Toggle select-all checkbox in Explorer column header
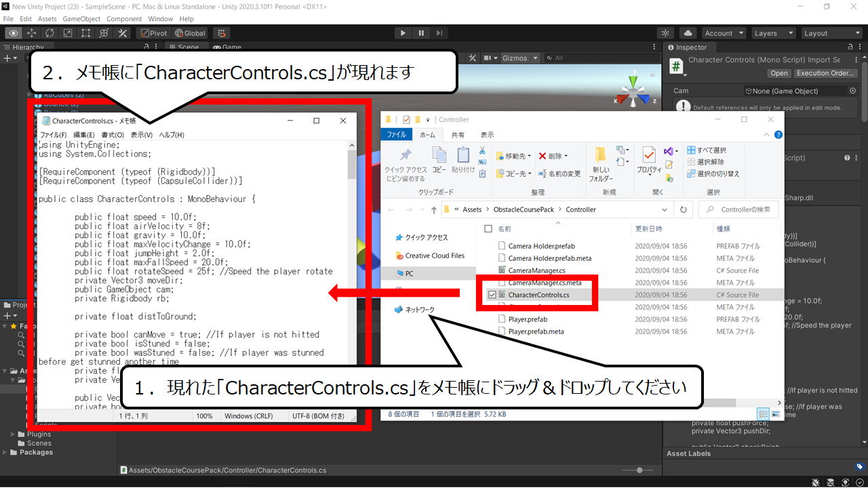868x488 pixels. [x=489, y=229]
